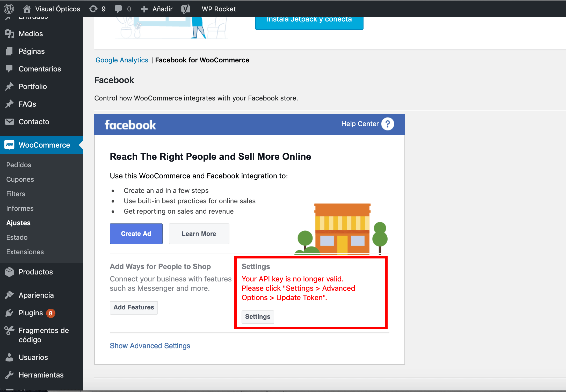Click the Create Ad button
The image size is (566, 392).
coord(136,234)
